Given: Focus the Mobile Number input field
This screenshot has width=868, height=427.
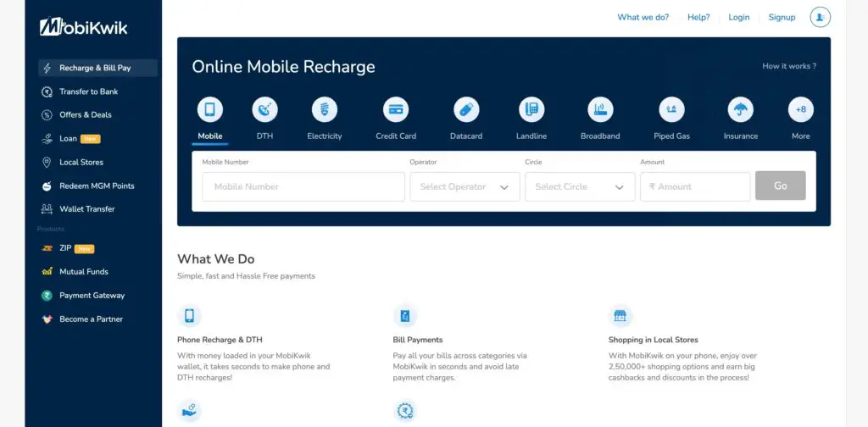Looking at the screenshot, I should click(303, 187).
